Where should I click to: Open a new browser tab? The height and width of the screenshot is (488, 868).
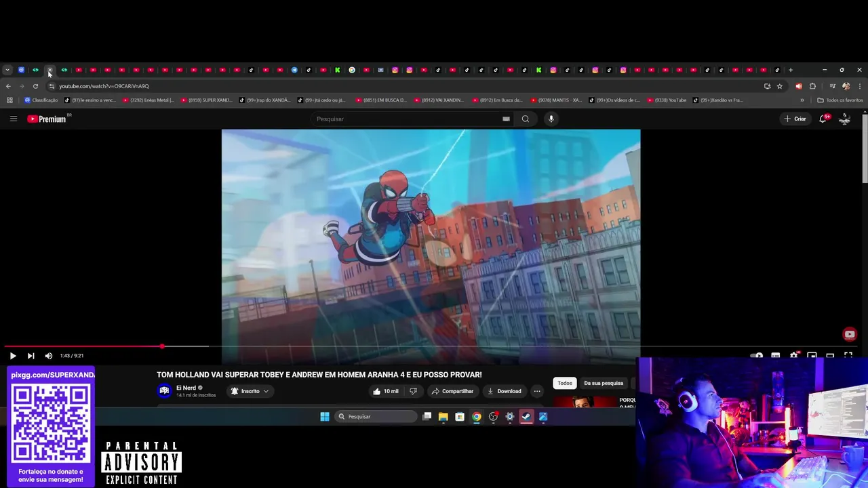(790, 70)
